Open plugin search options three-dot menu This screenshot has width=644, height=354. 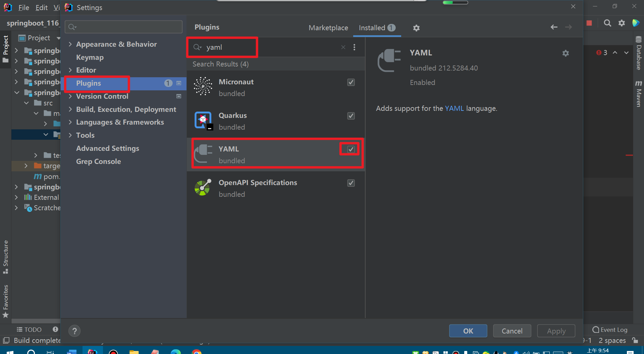[x=354, y=47]
